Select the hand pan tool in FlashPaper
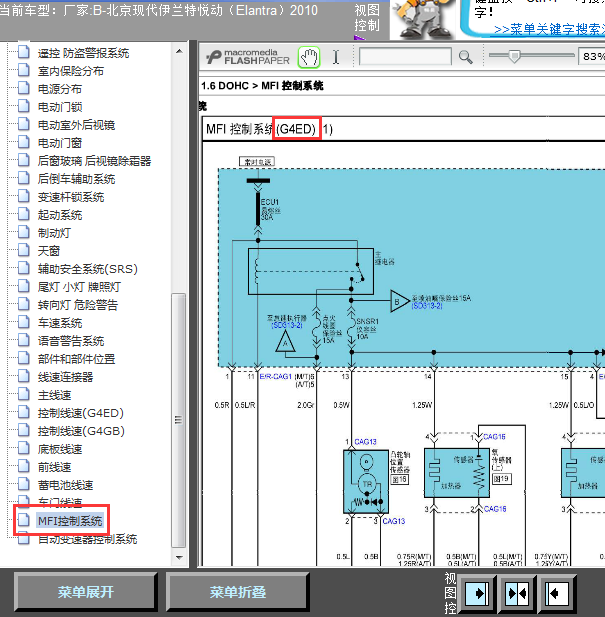This screenshot has width=605, height=617. coord(309,57)
